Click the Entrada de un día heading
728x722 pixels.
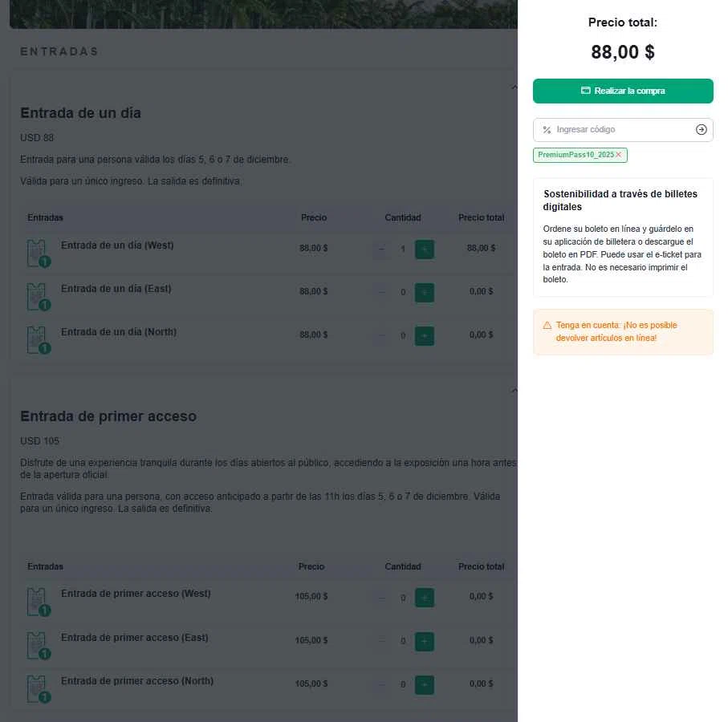pos(81,113)
